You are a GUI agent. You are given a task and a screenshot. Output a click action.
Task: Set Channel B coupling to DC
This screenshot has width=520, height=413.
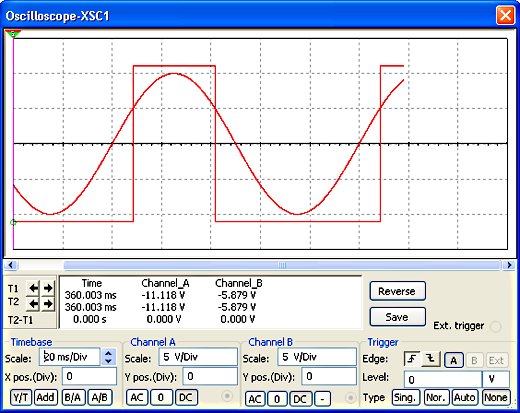click(x=300, y=399)
